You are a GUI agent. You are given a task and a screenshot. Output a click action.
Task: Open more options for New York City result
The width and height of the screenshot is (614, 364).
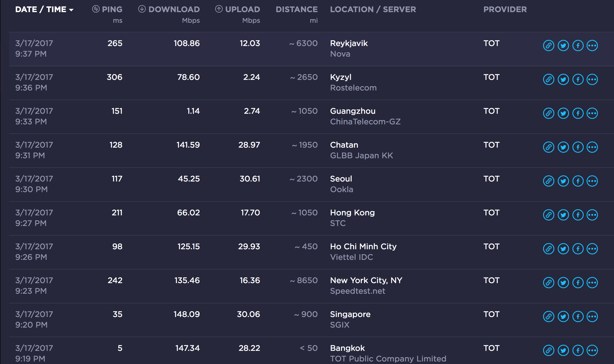[592, 283]
